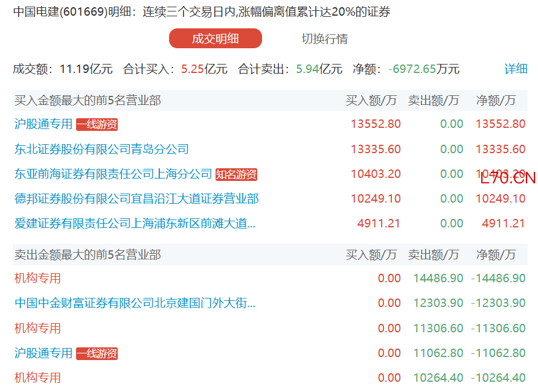Click 净额/万 header in the sellers table
538x392 pixels.
[496, 254]
